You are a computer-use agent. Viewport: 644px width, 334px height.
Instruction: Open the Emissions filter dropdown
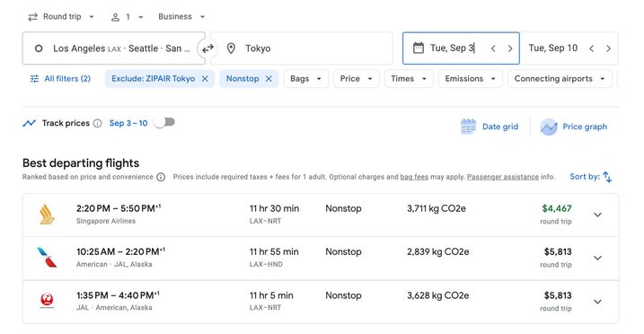(471, 79)
